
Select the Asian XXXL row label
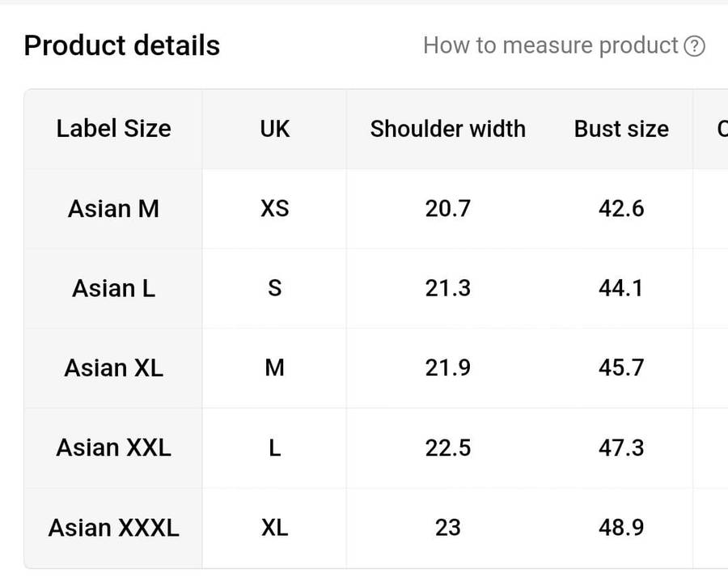pyautogui.click(x=113, y=528)
